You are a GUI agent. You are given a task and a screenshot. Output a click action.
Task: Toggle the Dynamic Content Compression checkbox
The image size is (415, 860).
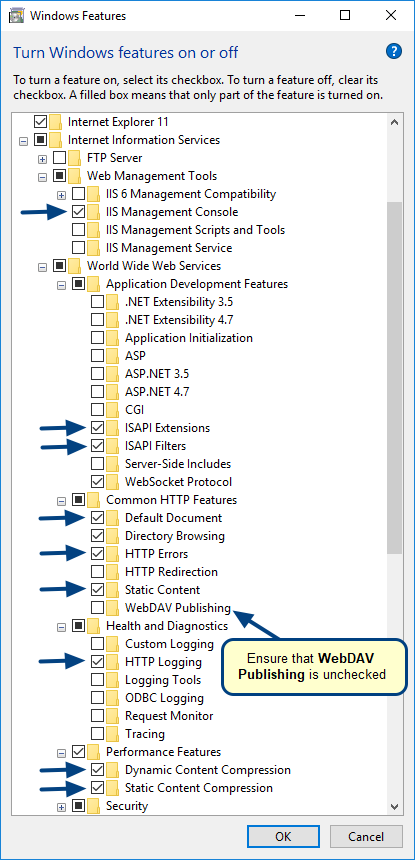click(x=98, y=770)
